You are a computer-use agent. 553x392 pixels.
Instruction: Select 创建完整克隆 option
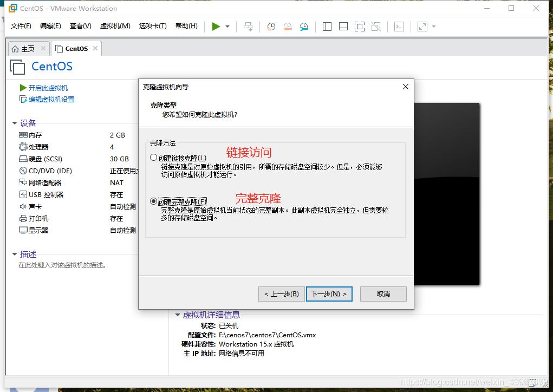click(153, 200)
